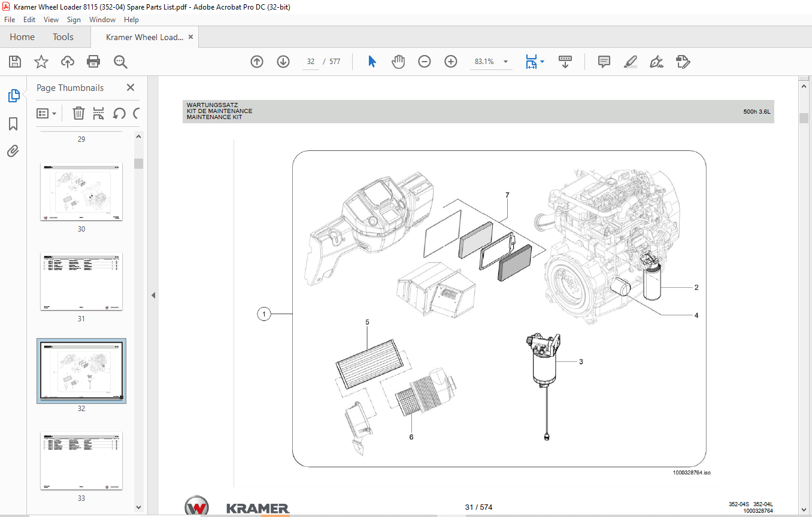Click thumbnails panel scroll down arrow
Screen dimensions: 812x517
[x=139, y=507]
